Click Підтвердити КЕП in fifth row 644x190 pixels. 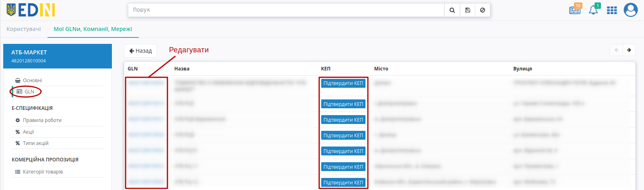click(x=343, y=151)
